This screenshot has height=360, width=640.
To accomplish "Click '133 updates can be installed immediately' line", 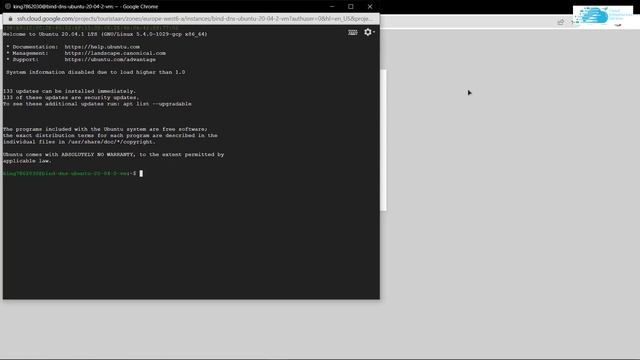I will [x=69, y=91].
